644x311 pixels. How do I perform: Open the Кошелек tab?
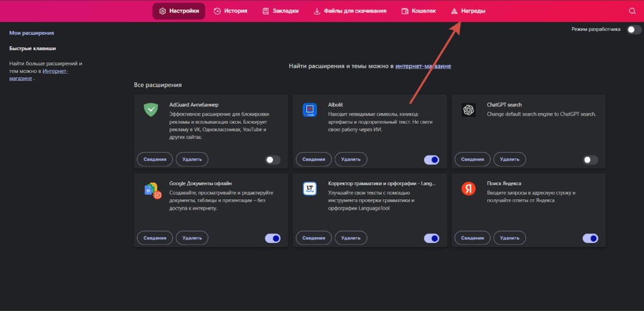click(419, 11)
